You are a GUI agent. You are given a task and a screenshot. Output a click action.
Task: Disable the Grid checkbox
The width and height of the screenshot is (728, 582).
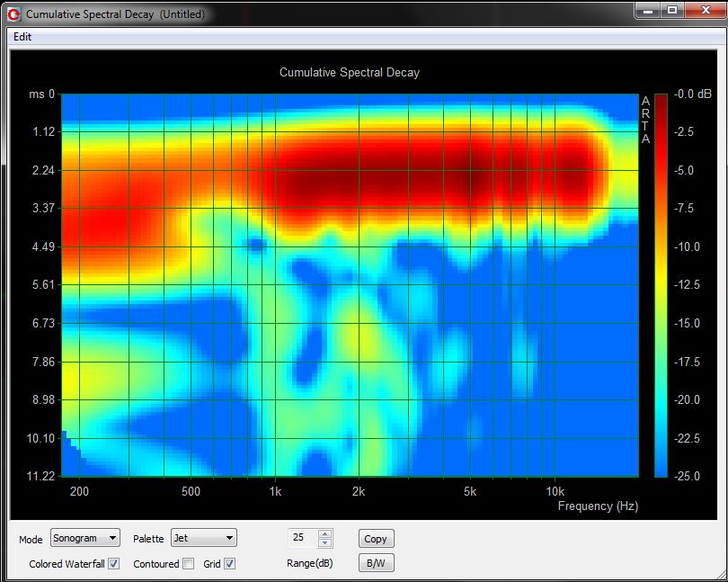pos(229,564)
